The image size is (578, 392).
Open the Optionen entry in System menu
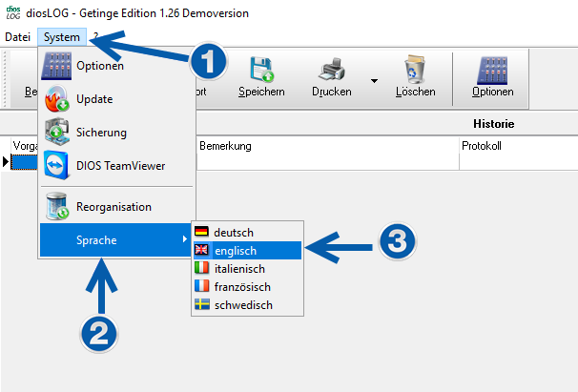click(x=99, y=66)
